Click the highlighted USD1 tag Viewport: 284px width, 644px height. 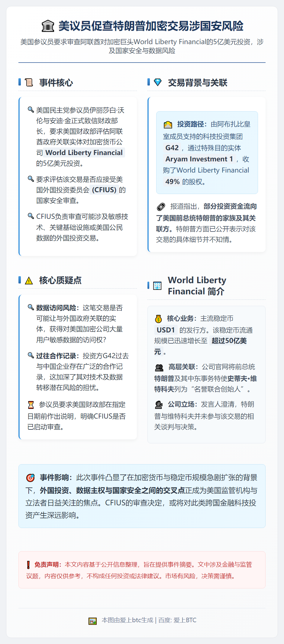[x=166, y=330]
